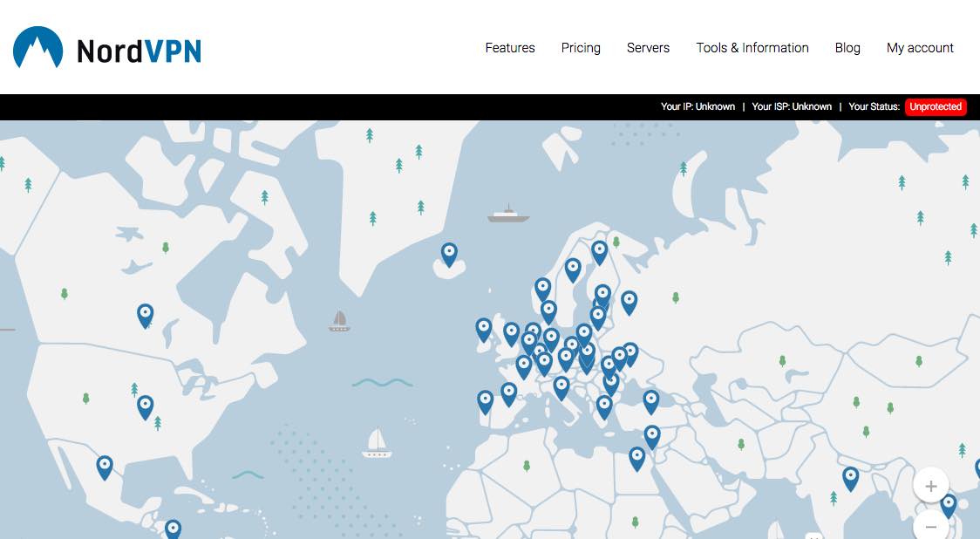The image size is (980, 539).
Task: Pick the United Kingdom server pin
Action: [x=511, y=334]
